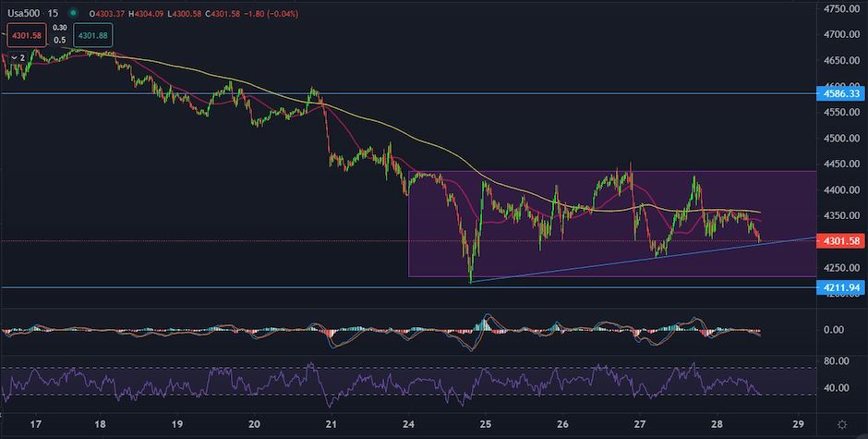Click the 15 interval label beside Usa500
This screenshot has width=868, height=439.
point(54,13)
